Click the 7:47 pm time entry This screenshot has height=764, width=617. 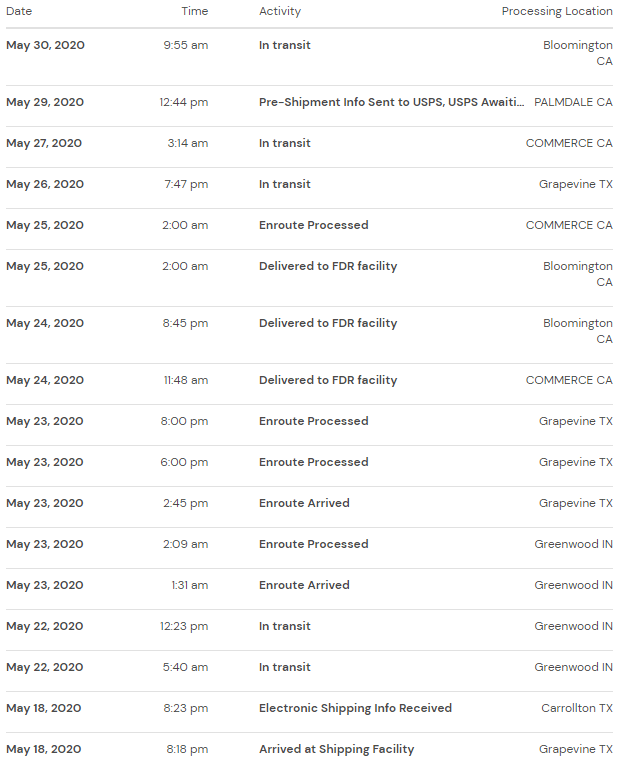point(186,184)
